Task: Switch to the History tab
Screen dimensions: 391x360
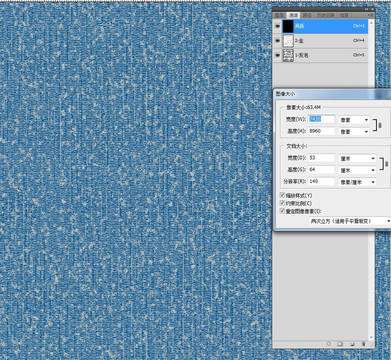Action: (x=323, y=15)
